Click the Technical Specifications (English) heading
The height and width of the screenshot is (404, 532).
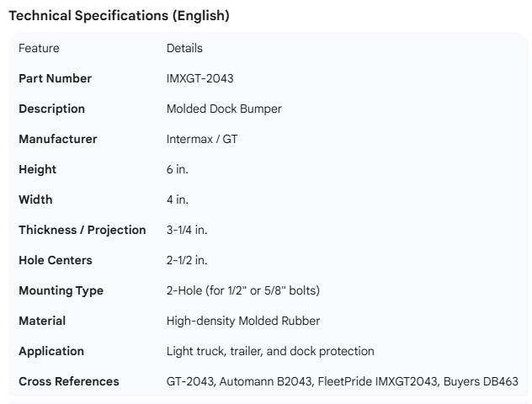(x=119, y=15)
